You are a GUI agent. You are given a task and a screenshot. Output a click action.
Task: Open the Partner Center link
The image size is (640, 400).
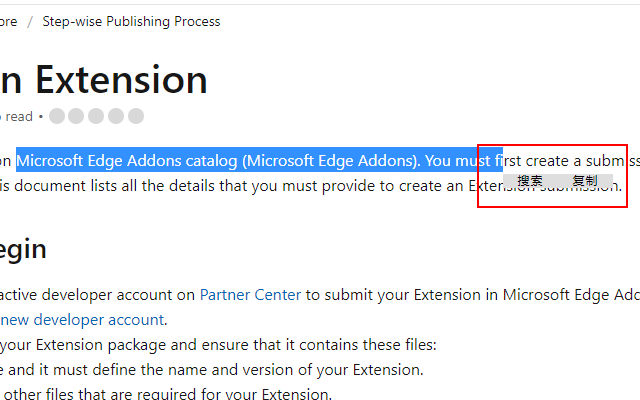(250, 294)
